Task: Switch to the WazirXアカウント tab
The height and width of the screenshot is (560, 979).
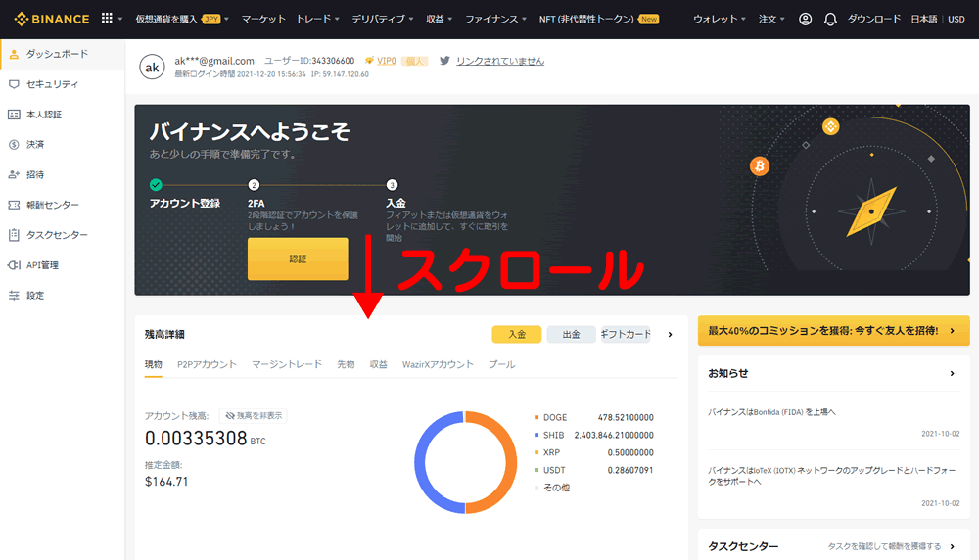Action: (438, 364)
